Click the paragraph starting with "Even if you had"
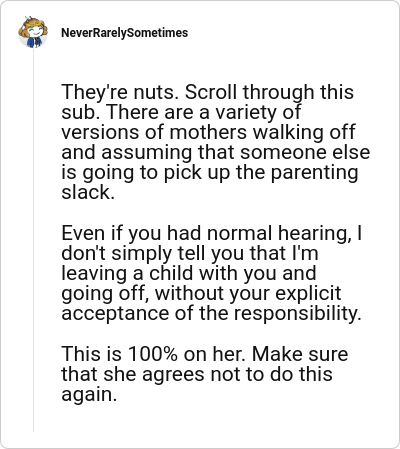The height and width of the screenshot is (449, 400). 212,273
